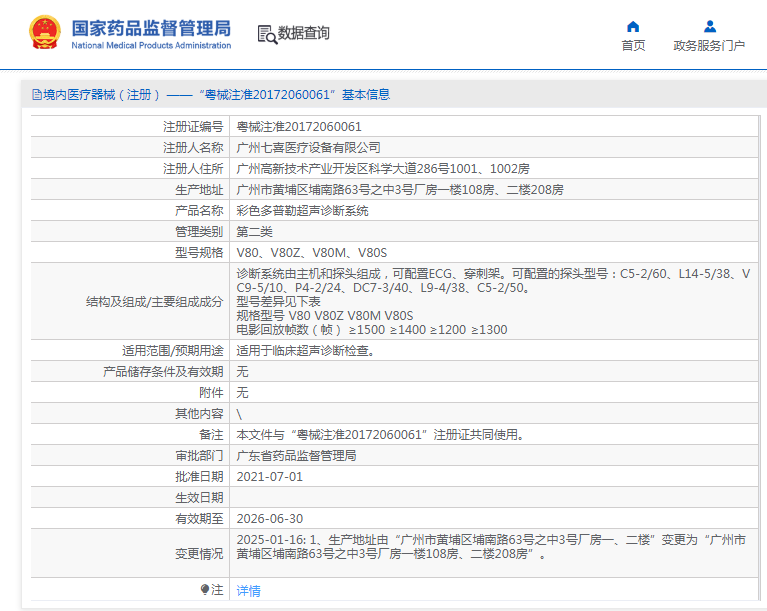Open the 详情 link
767x611 pixels.
coord(248,591)
